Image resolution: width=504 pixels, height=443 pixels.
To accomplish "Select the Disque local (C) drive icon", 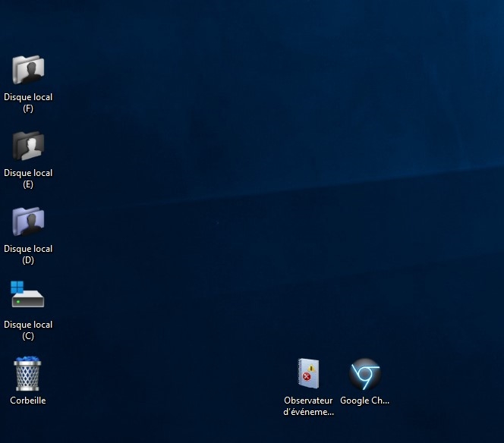I will 28,297.
